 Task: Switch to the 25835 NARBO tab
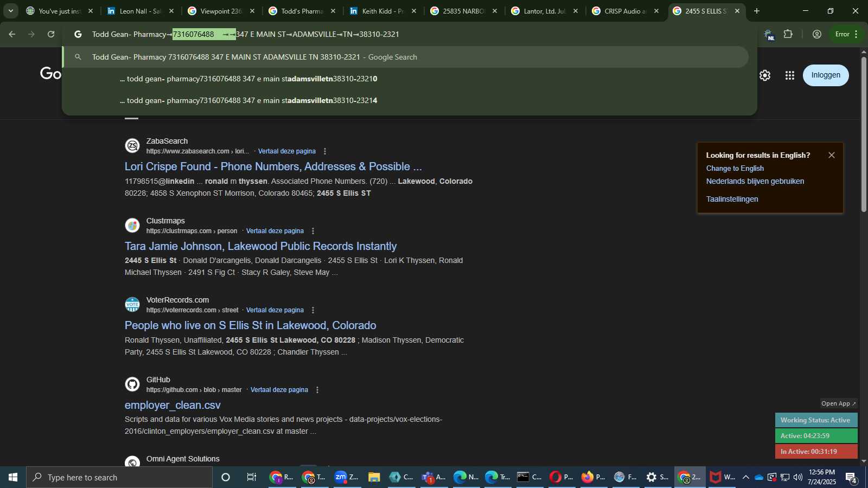[x=463, y=11]
